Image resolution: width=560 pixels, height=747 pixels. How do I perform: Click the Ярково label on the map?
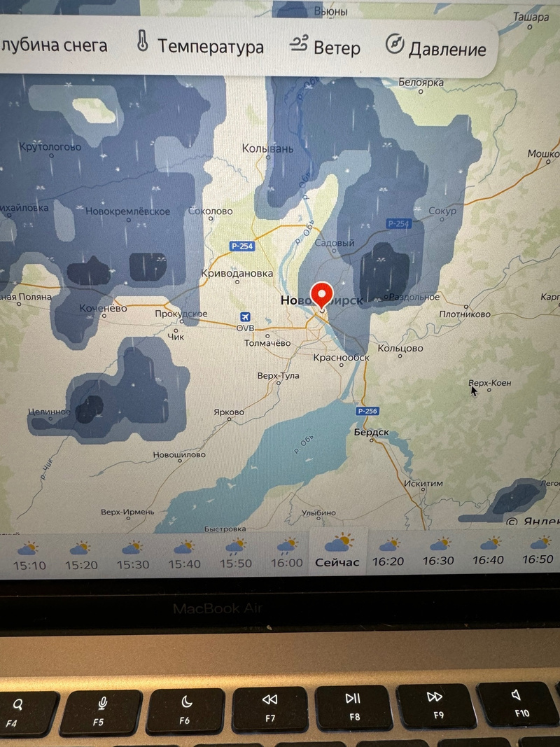(x=229, y=412)
